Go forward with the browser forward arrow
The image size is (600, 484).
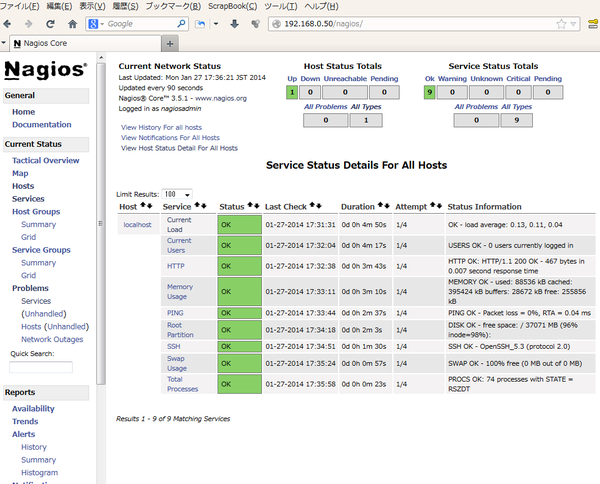coord(29,24)
